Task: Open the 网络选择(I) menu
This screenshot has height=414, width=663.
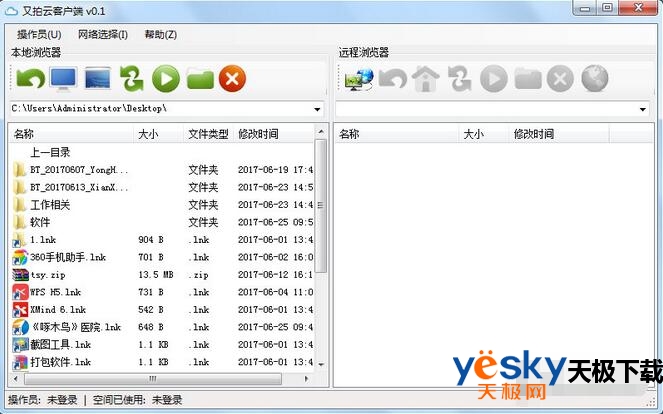Action: coord(102,35)
